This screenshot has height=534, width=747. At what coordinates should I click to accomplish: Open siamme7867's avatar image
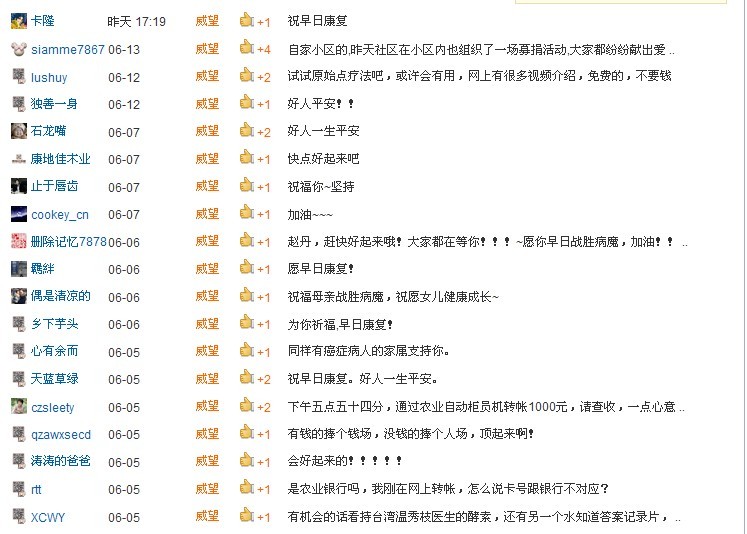[19, 49]
